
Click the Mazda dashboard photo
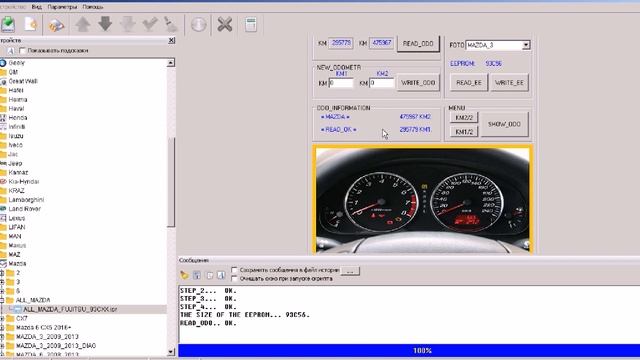422,200
